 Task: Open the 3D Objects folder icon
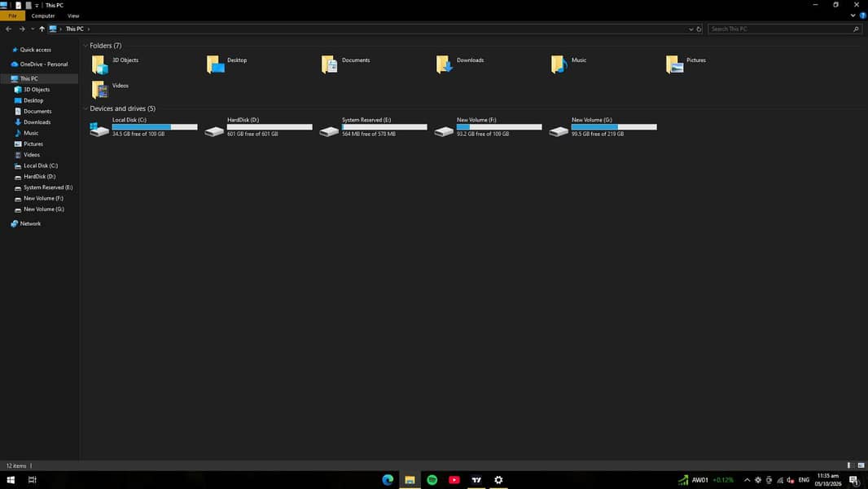coord(99,65)
